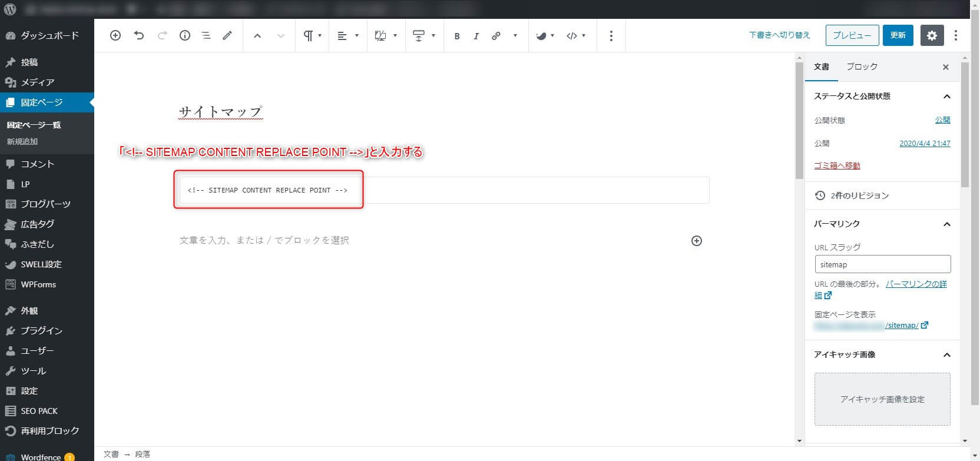Click the プレビュー button
This screenshot has height=461, width=980.
click(x=852, y=35)
